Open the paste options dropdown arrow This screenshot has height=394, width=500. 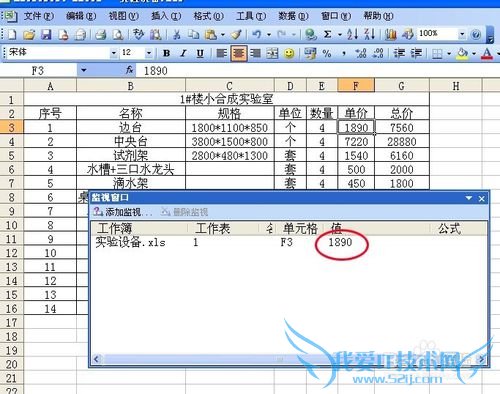point(223,34)
